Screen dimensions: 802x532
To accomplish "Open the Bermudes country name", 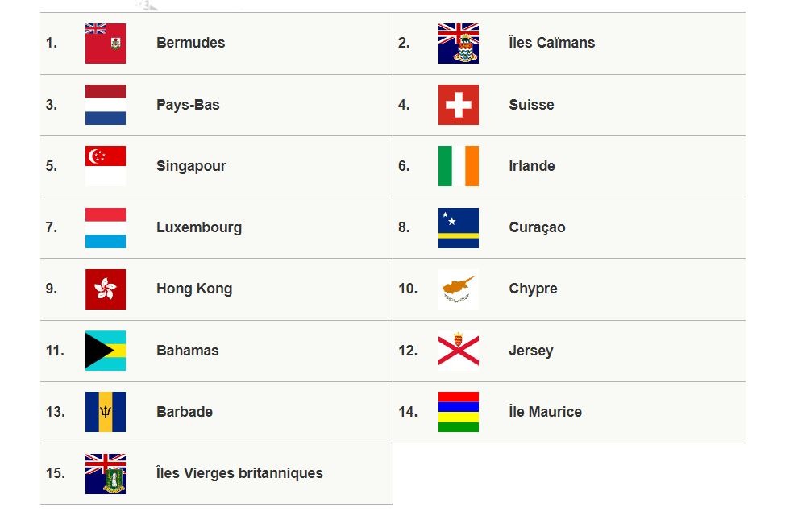I will tap(191, 43).
